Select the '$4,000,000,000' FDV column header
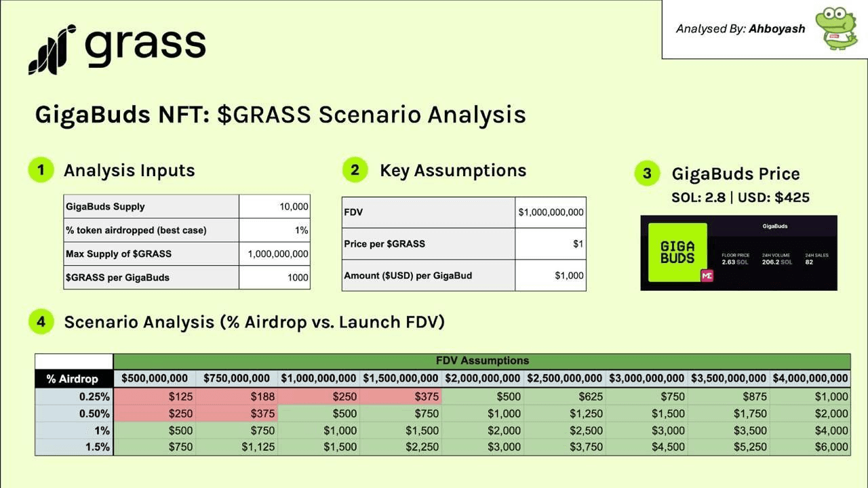This screenshot has height=488, width=868. click(810, 378)
